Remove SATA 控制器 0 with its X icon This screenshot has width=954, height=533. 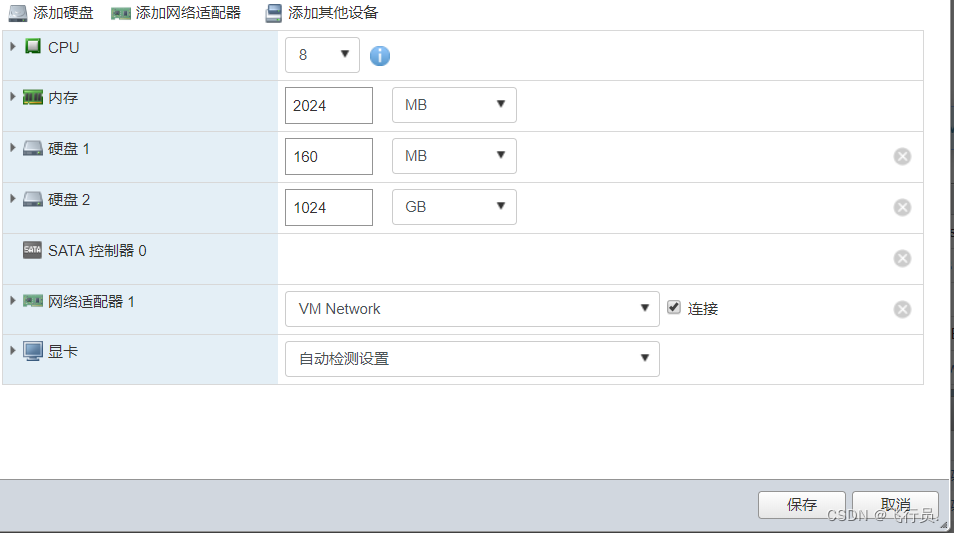pos(902,259)
